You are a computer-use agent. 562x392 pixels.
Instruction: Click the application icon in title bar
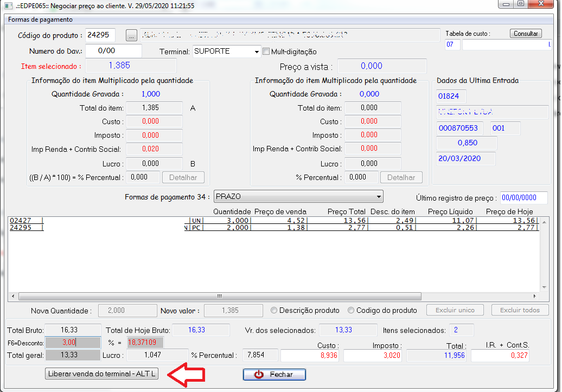coord(8,5)
